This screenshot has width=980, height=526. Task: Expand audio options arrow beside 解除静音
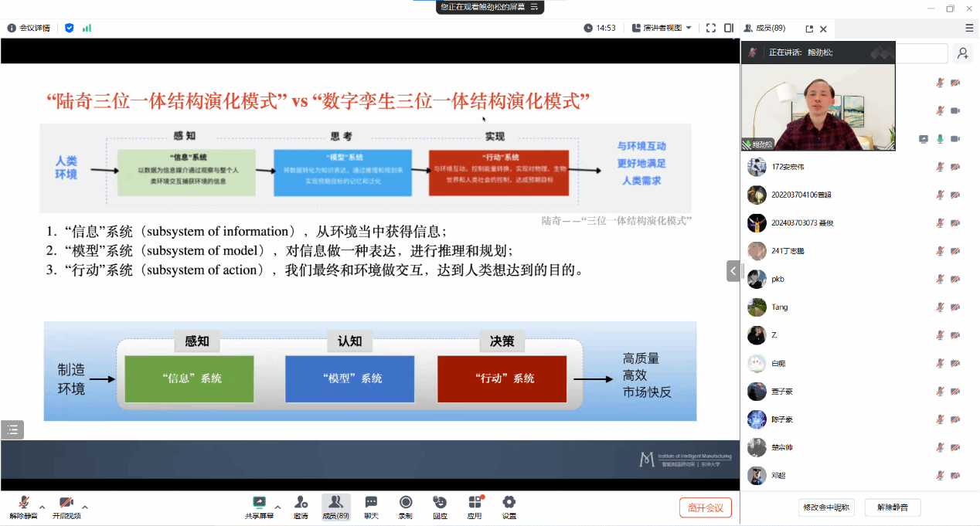[43, 507]
